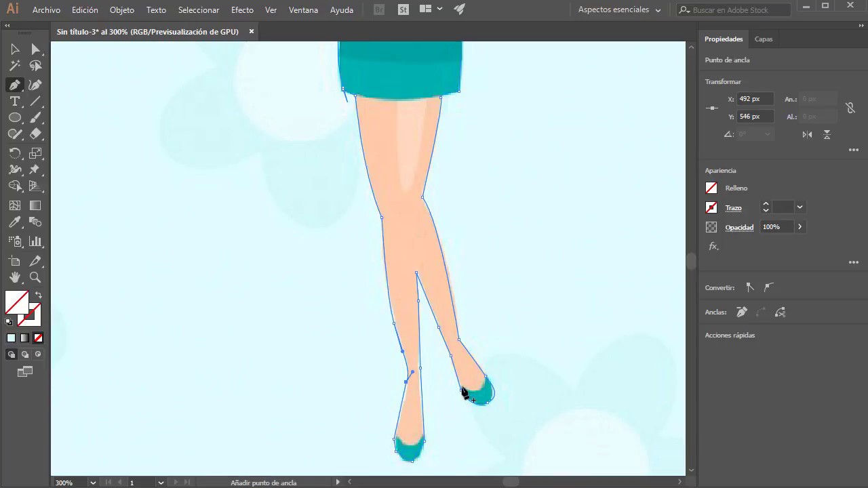Convert anchor point to corner
868x488 pixels.
[x=750, y=287]
